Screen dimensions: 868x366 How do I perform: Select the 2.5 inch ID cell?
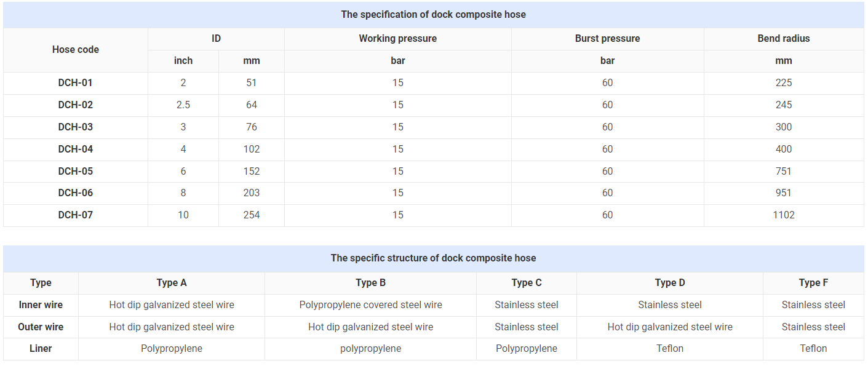tap(183, 105)
